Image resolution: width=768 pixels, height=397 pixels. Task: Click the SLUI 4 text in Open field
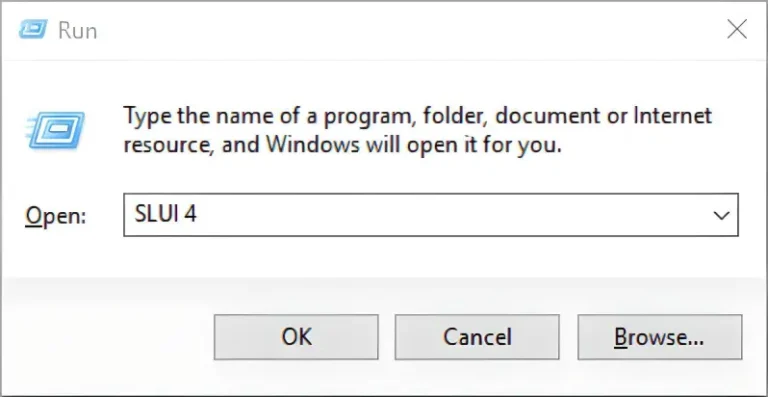166,214
